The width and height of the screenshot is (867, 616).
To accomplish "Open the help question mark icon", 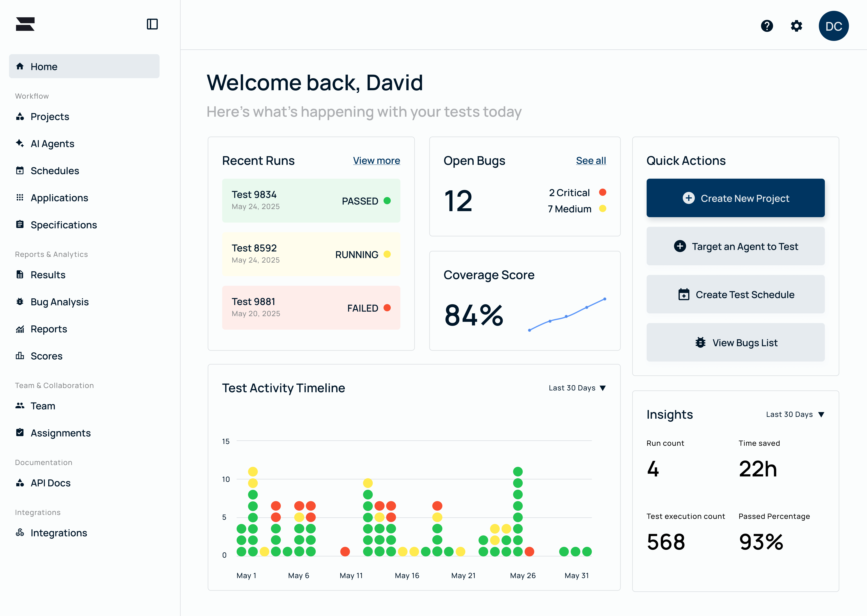I will tap(767, 26).
